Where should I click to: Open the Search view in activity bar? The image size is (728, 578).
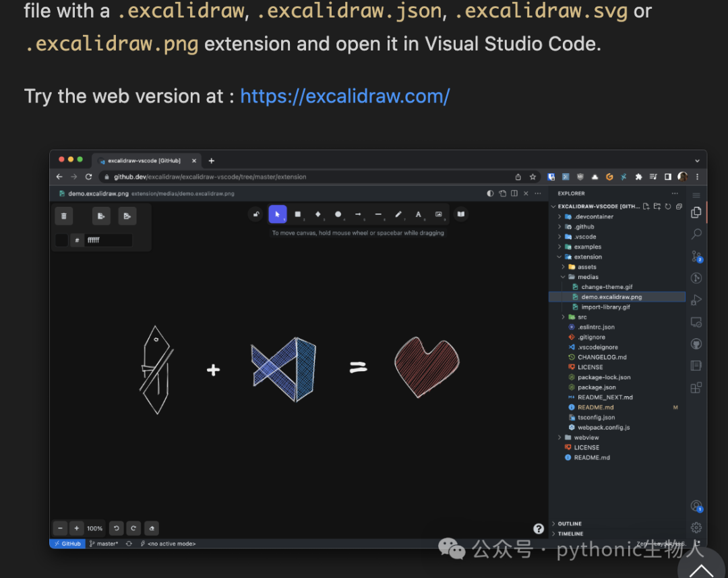[696, 234]
